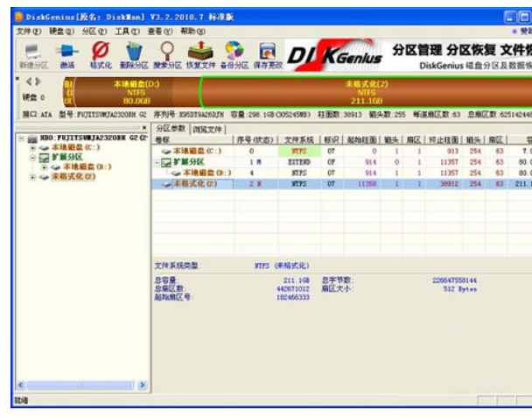
Task: Click the Format (格式化) toolbar icon
Action: (101, 57)
